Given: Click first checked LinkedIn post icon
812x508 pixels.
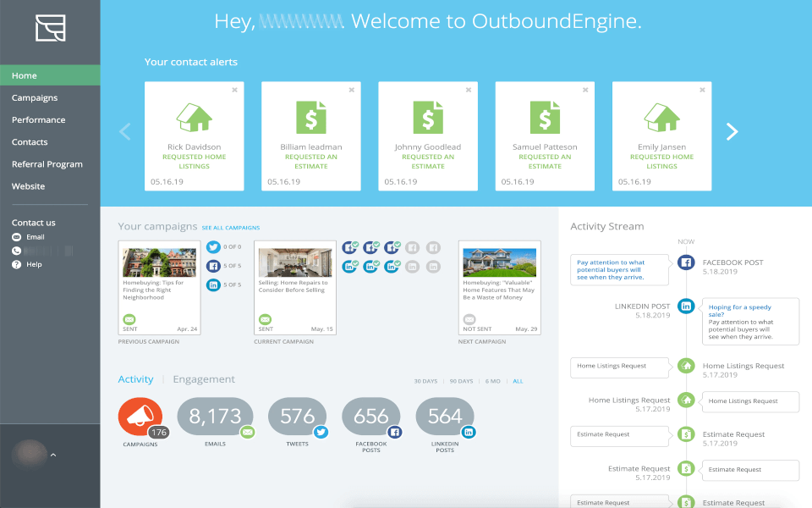Looking at the screenshot, I should [x=350, y=267].
